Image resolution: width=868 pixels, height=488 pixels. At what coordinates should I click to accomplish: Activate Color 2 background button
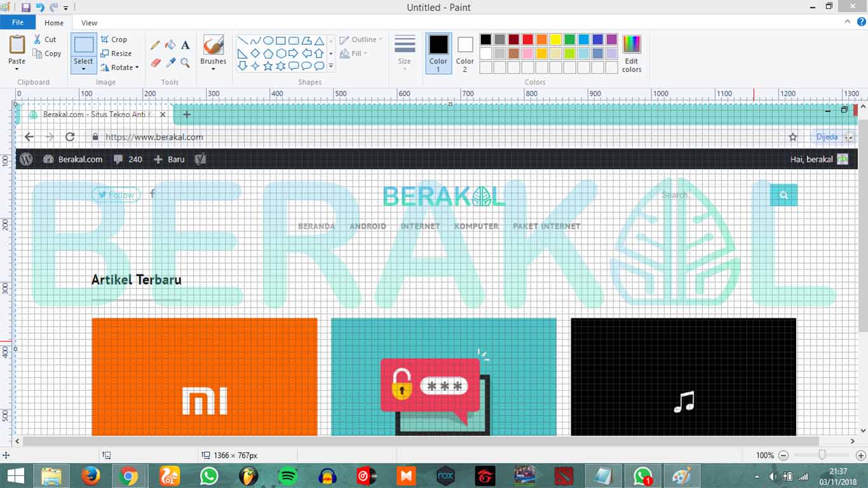pyautogui.click(x=465, y=53)
